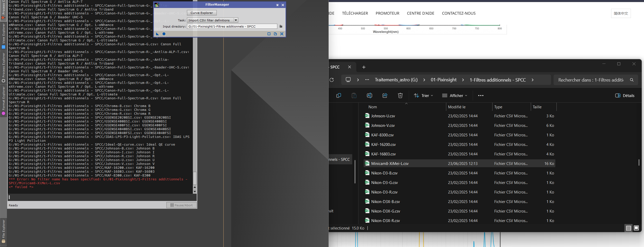Open CONTACTEZ-NOUS in the website menu
The image size is (644, 247).
pyautogui.click(x=459, y=13)
